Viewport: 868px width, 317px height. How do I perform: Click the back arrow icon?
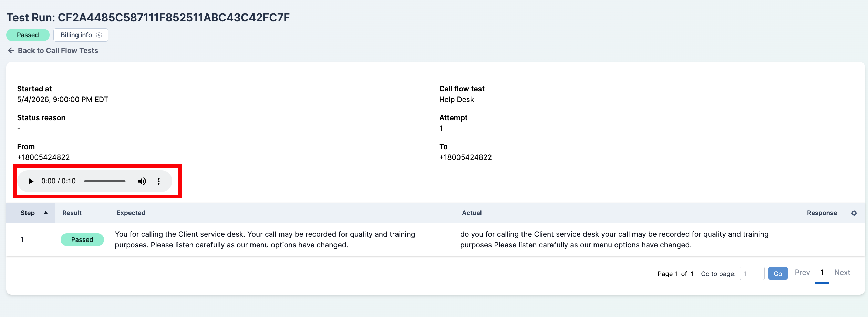tap(11, 51)
